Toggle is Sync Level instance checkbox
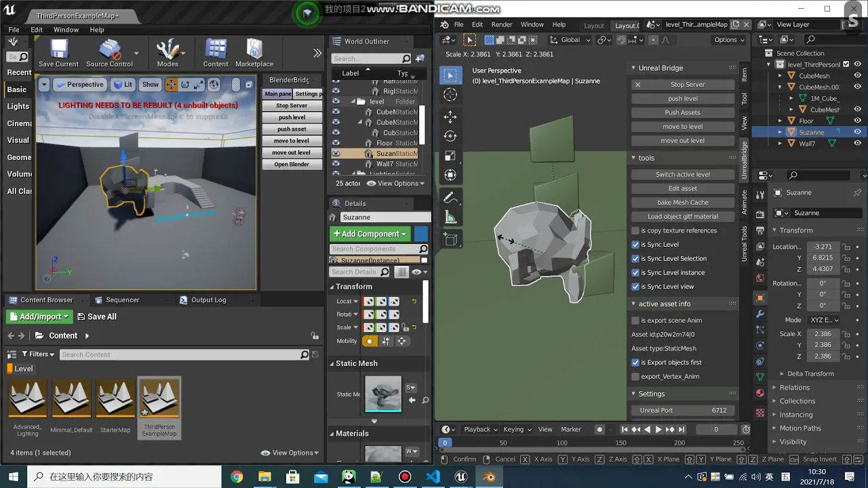Screen dimensions: 868x488 635,272
